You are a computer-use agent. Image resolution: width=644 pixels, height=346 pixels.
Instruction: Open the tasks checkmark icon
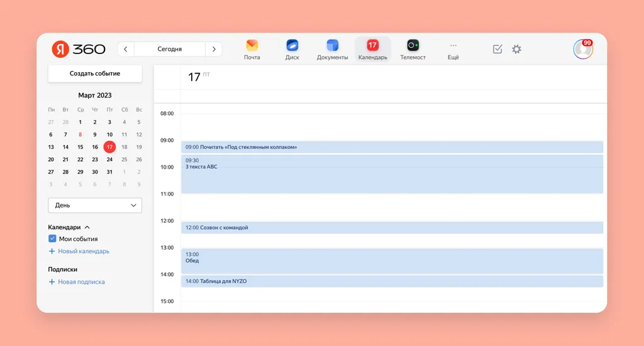coord(497,49)
